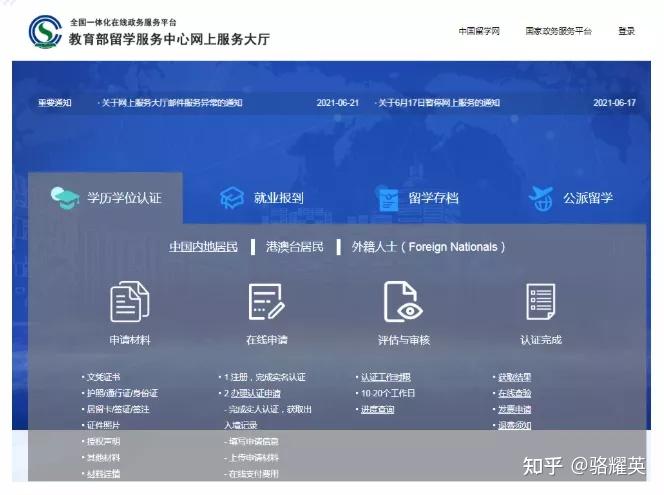Select 港澳台居民 resident type
Screen dimensions: 664x495
(x=295, y=247)
